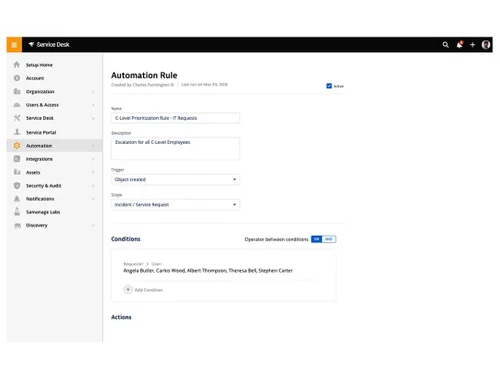Expand the Discovery chevron

[x=93, y=226]
